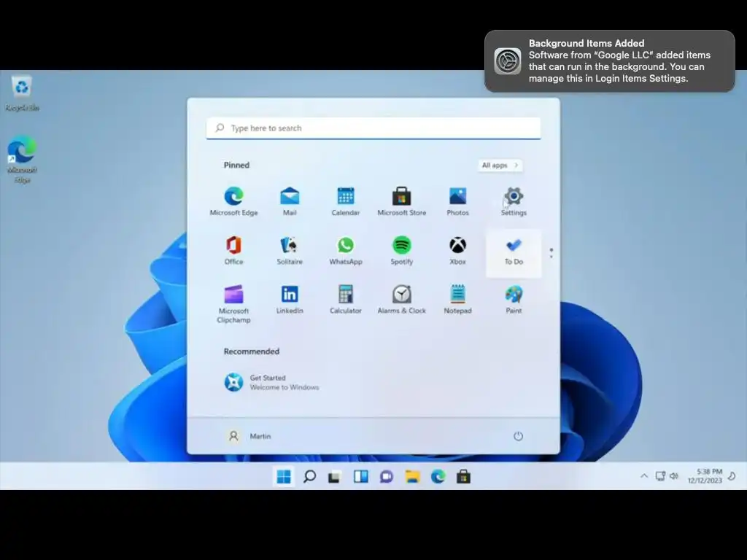Open the Calculator app
The height and width of the screenshot is (560, 747).
345,299
